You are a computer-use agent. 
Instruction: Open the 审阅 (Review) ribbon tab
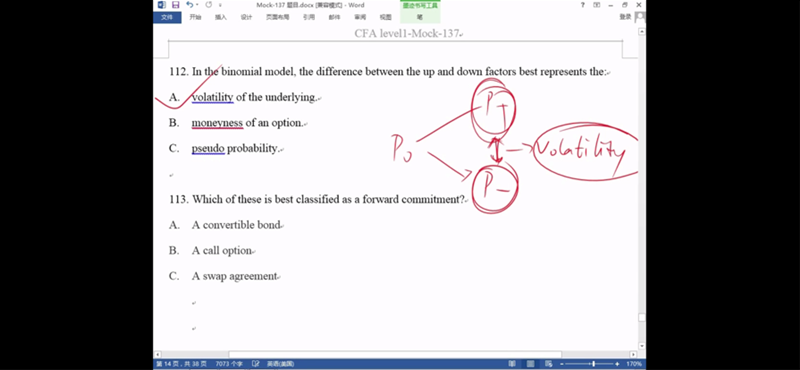point(360,17)
